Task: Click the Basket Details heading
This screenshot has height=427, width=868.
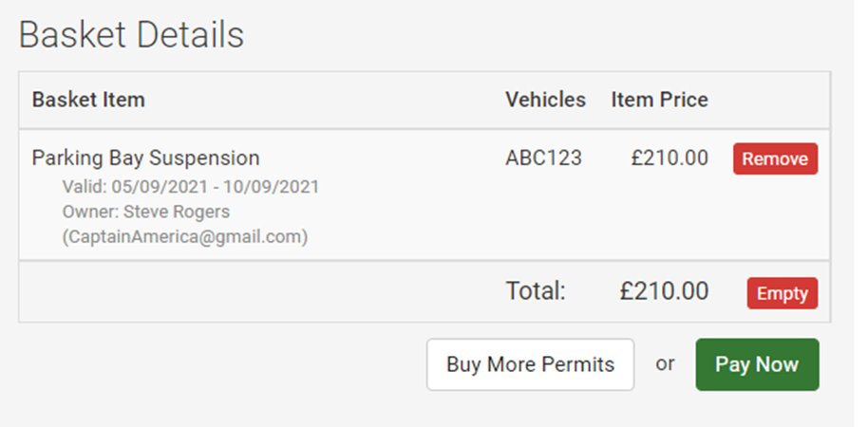Action: pyautogui.click(x=131, y=35)
